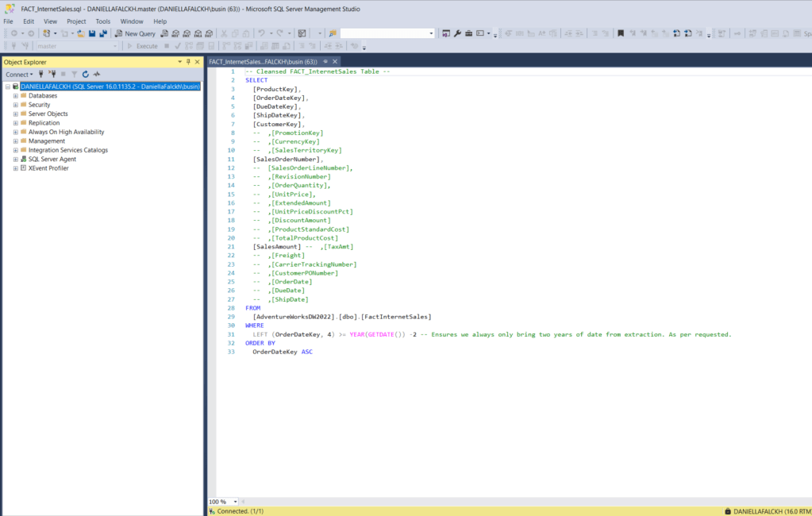The width and height of the screenshot is (812, 516).
Task: Click the bookmark icon in the toolbar
Action: coord(621,33)
